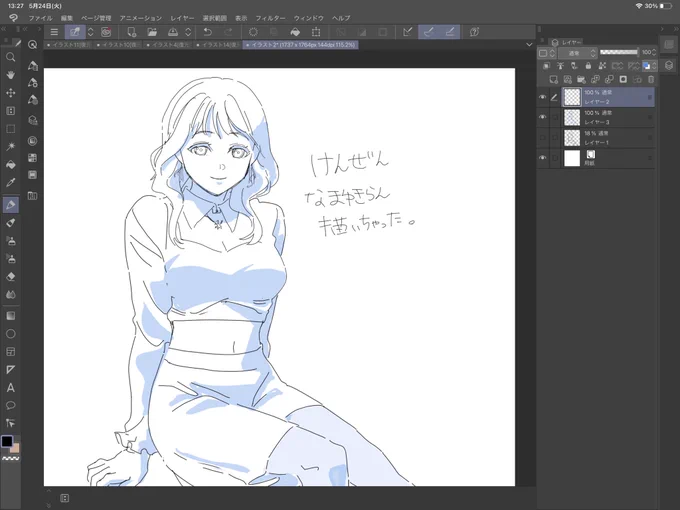Click Clear (sunburst) icon in command bar
The width and height of the screenshot is (680, 510).
(253, 32)
